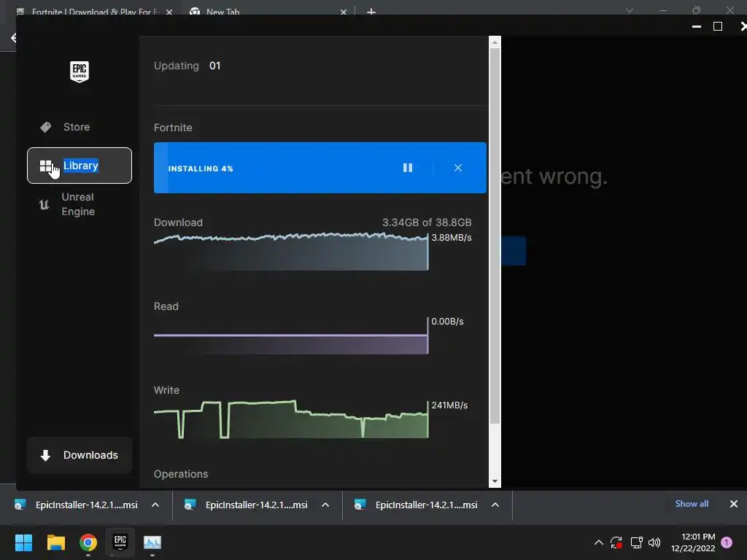Click the Epic Games logo in sidebar
The height and width of the screenshot is (560, 747).
[79, 71]
